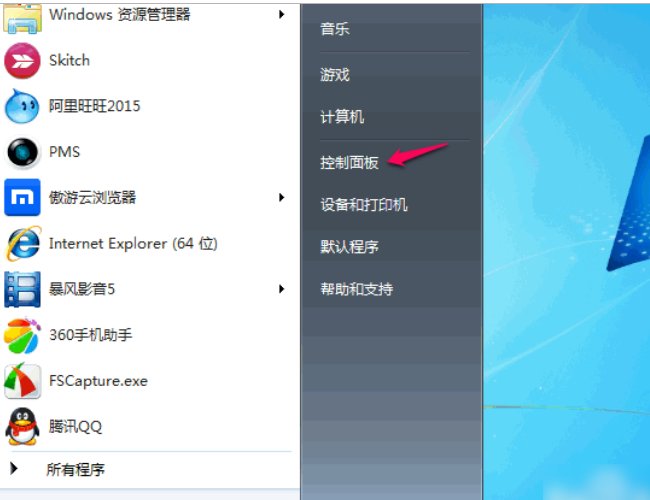
Task: Open 控制面板 entry
Action: (349, 163)
